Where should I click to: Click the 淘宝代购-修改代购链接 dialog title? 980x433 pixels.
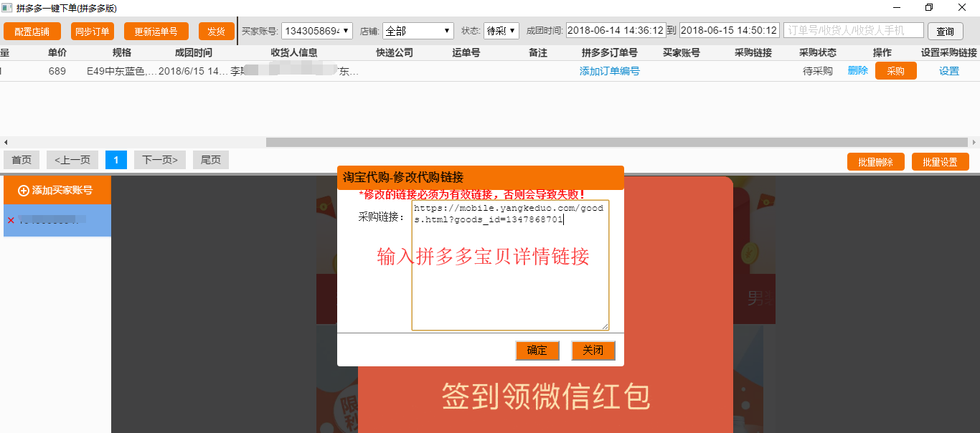(x=403, y=177)
